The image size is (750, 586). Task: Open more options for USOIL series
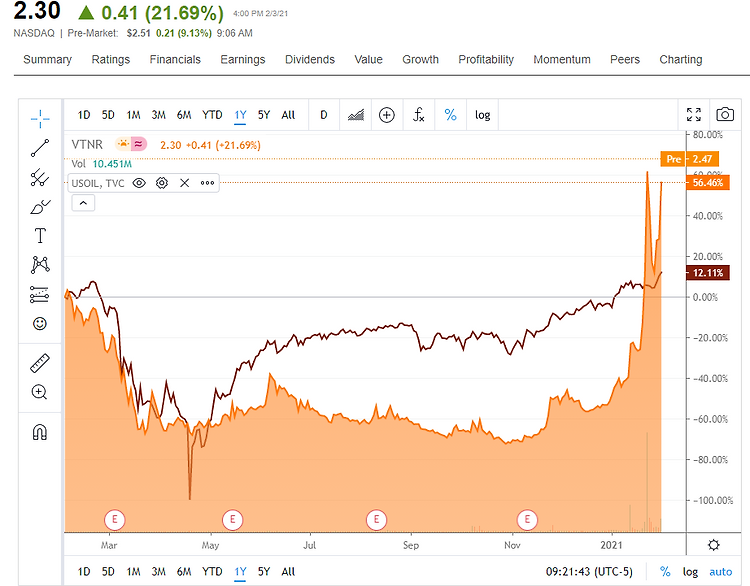207,183
